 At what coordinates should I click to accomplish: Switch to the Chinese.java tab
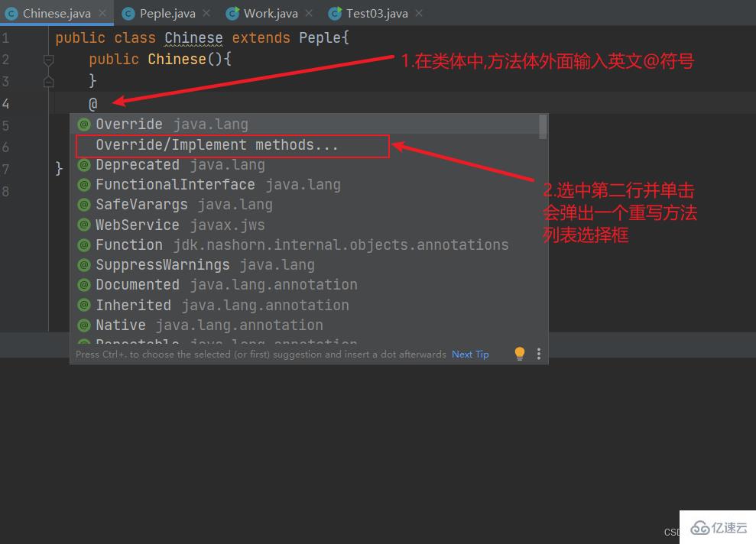point(57,14)
